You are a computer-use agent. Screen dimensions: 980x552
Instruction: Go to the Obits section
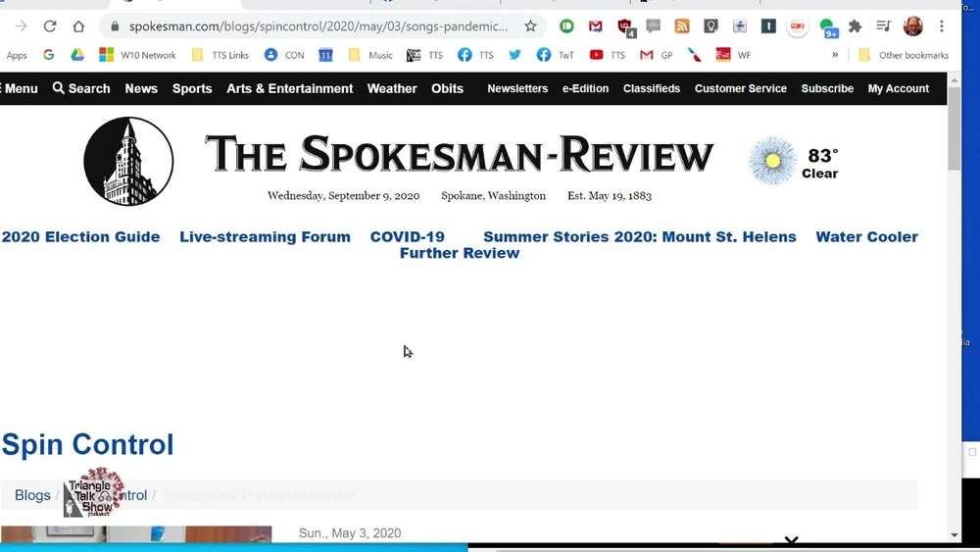coord(448,89)
